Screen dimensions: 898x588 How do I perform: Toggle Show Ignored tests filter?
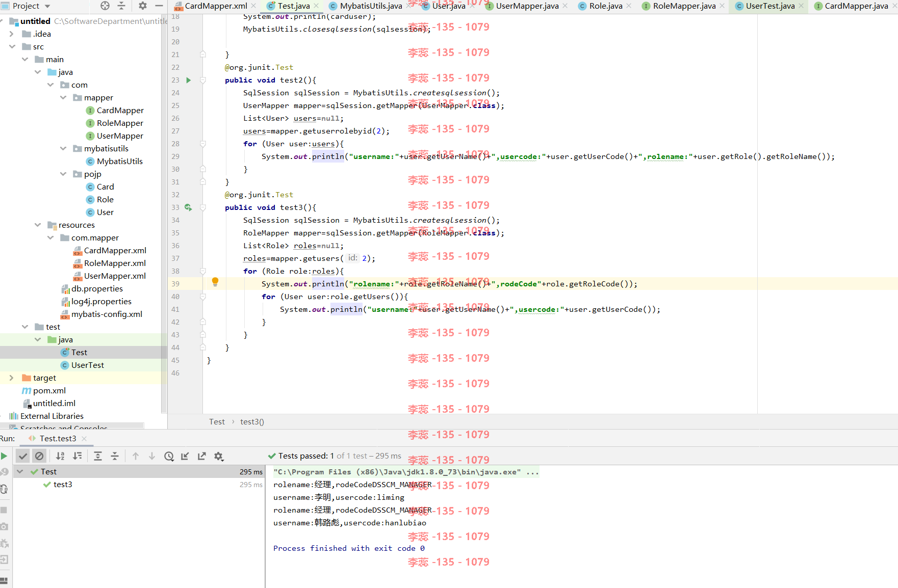(x=39, y=456)
